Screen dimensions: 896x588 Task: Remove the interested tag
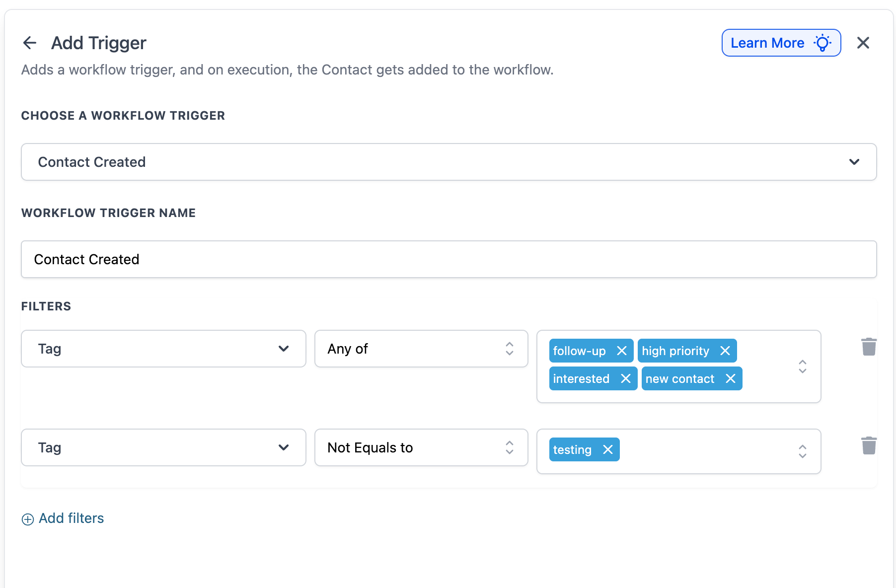(625, 379)
